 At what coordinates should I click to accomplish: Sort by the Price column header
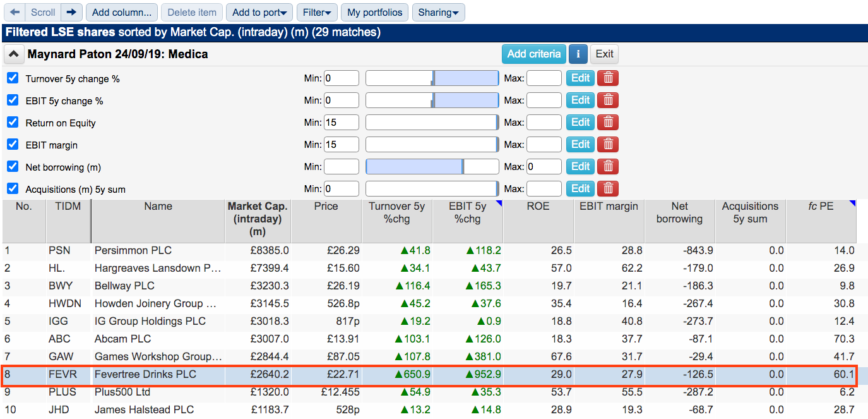point(326,221)
